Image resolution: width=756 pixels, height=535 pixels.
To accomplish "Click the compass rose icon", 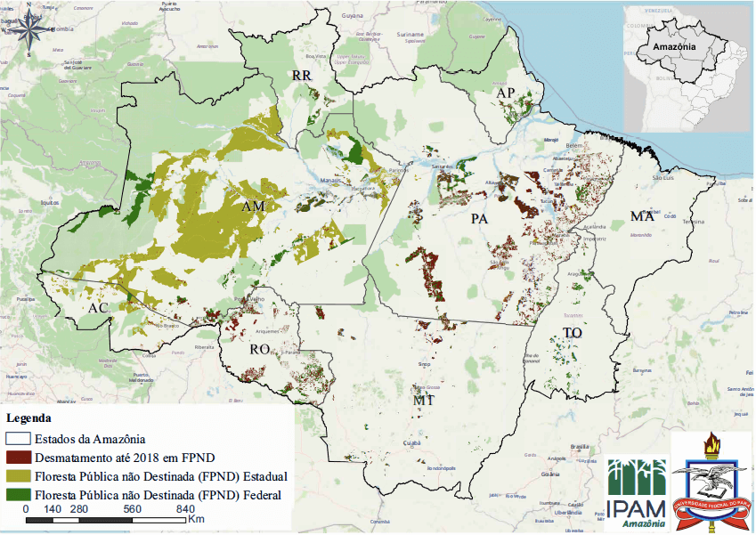I will click(x=28, y=30).
